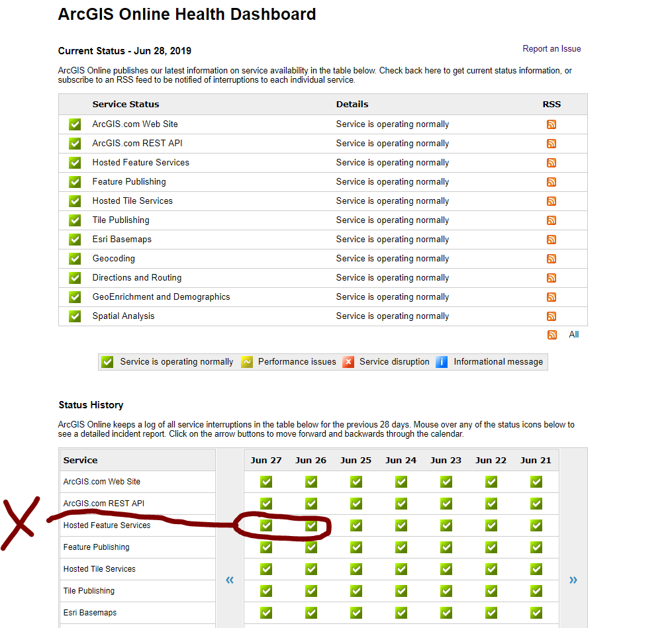Open RSS feed for GeoEnrichment and Demographics
This screenshot has width=672, height=628.
click(x=551, y=297)
